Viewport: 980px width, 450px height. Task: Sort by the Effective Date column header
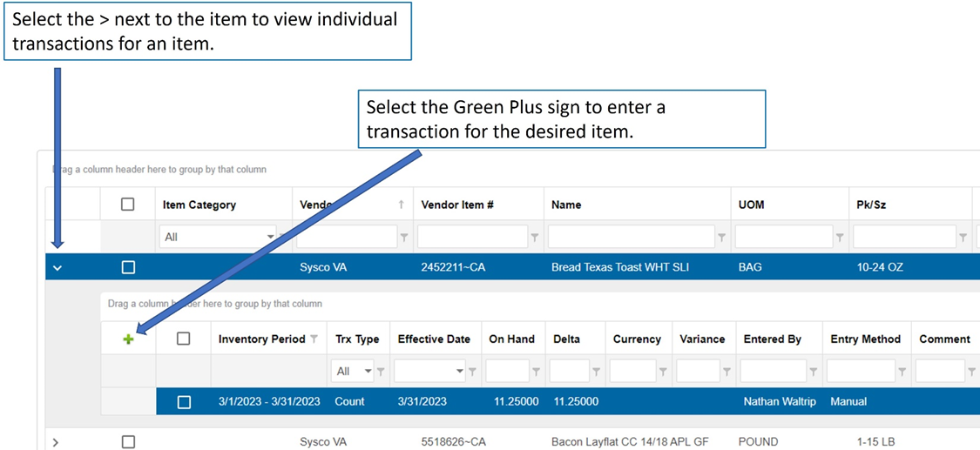434,339
